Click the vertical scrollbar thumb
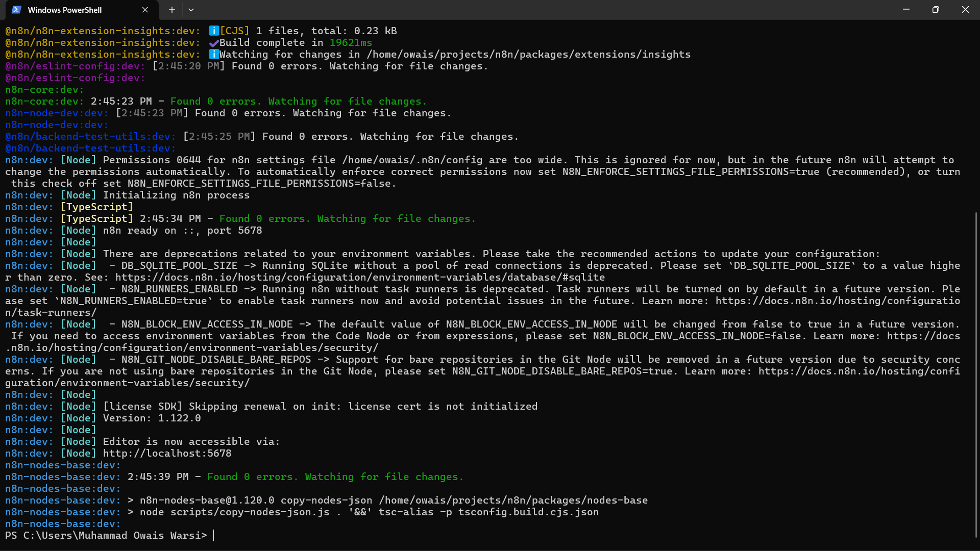 click(976, 375)
